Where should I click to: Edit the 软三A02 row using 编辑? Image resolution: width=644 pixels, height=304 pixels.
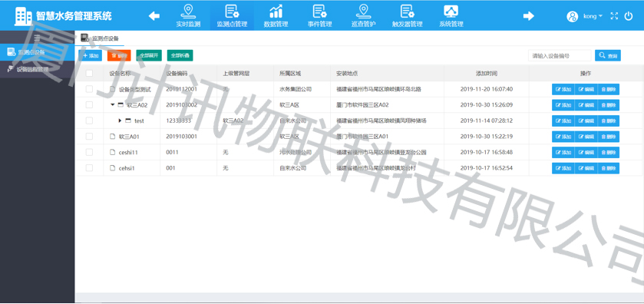coord(586,105)
